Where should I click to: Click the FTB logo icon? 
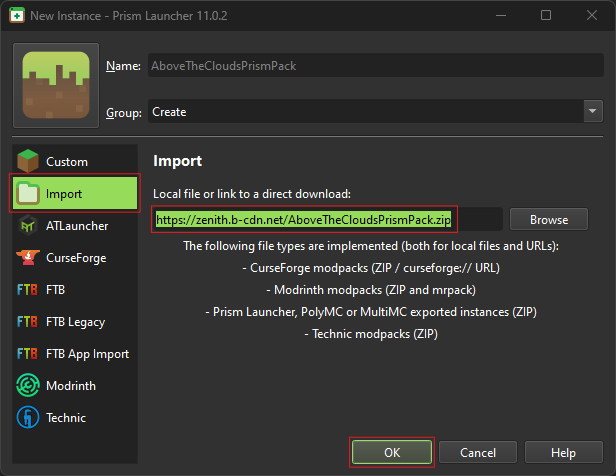click(x=28, y=290)
